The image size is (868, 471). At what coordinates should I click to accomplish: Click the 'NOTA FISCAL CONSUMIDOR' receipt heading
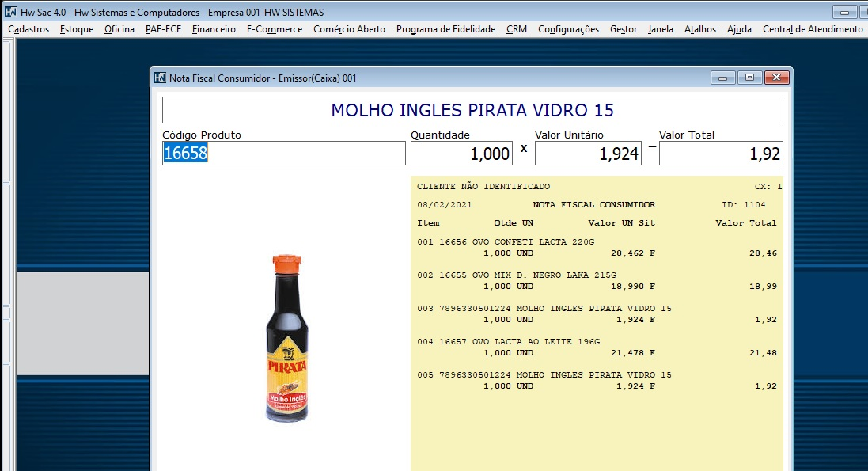coord(594,205)
